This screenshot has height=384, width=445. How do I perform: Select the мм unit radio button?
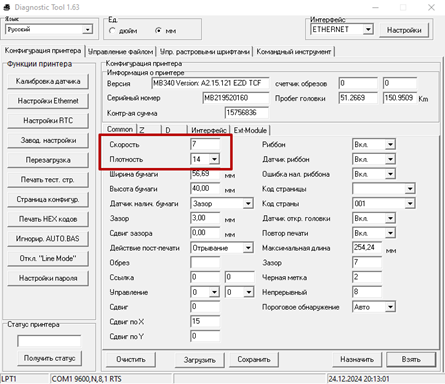coord(158,31)
